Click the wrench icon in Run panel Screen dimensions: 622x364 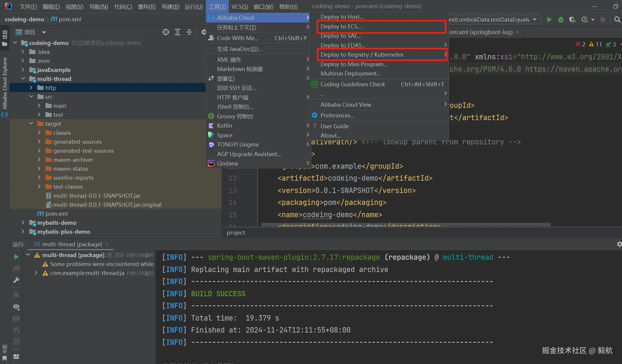(16, 280)
